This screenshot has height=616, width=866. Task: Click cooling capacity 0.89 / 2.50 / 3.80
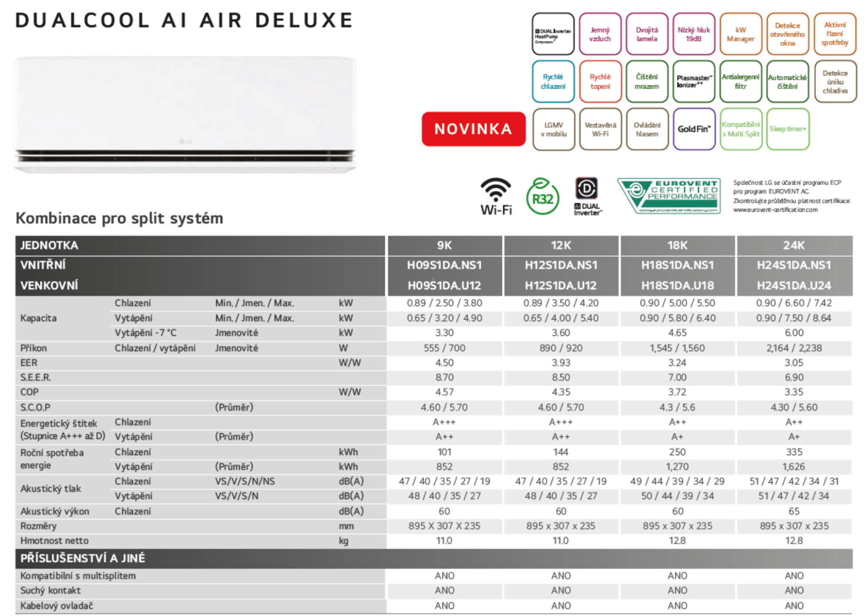[x=444, y=303]
